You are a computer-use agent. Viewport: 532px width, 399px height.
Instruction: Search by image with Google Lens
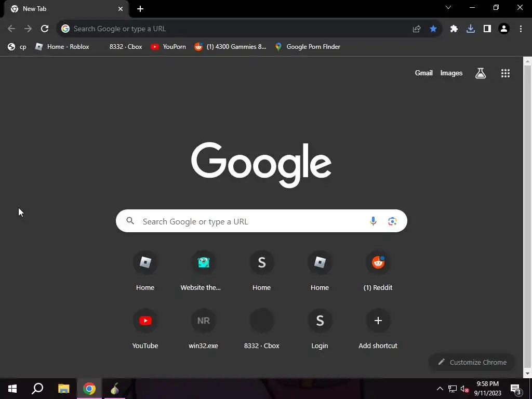[393, 221]
